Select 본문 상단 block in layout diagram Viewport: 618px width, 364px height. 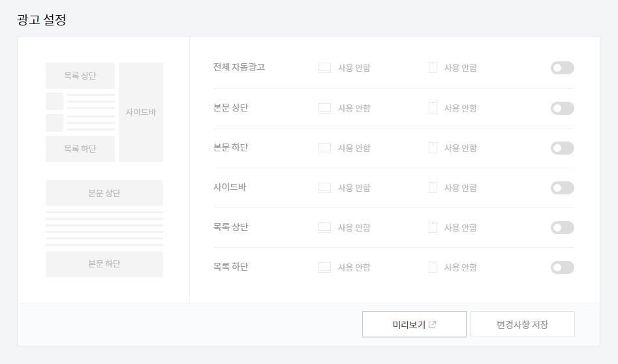click(x=104, y=193)
